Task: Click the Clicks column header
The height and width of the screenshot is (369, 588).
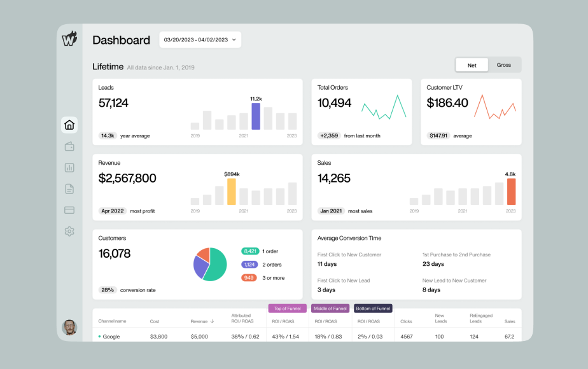Action: tap(406, 321)
